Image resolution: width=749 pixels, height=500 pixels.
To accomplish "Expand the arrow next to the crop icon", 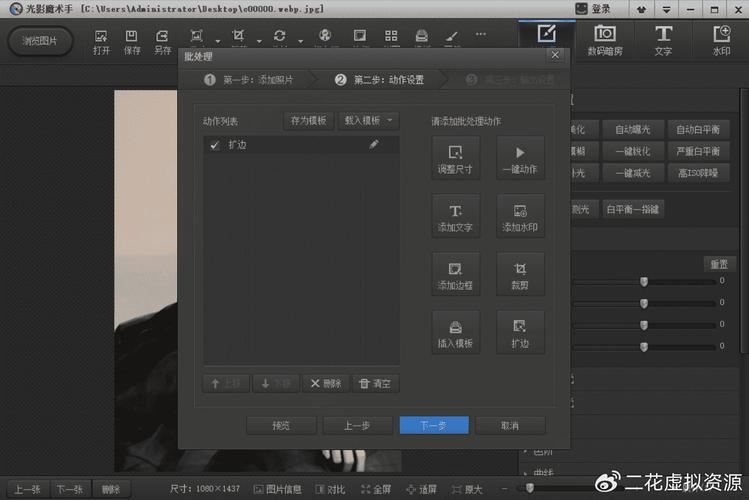I will pyautogui.click(x=259, y=42).
